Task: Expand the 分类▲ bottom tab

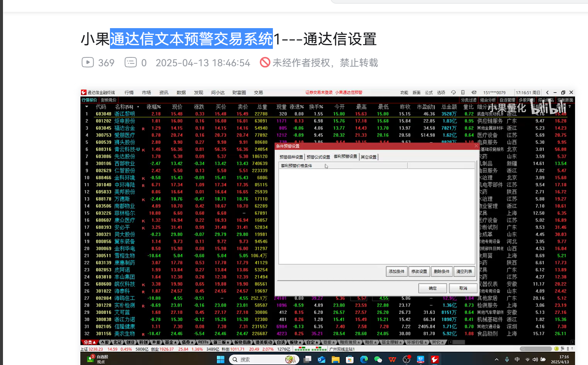Action: pyautogui.click(x=90, y=342)
